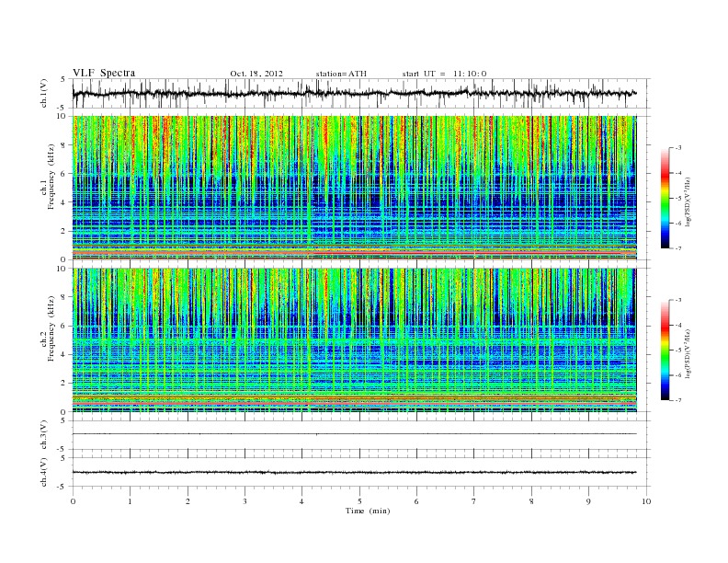728x563 pixels.
Task: Select the "ch.4(V)" axis label
Action: (x=43, y=472)
